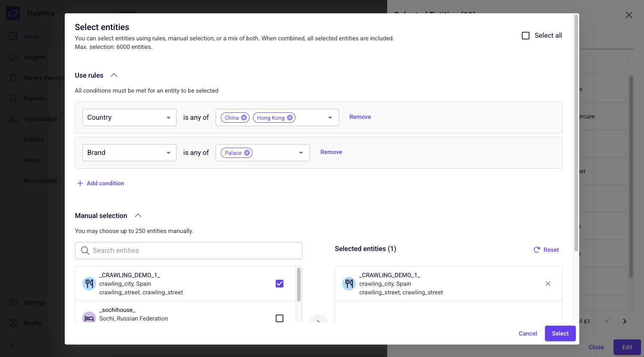
Task: Collapse the Use rules section
Action: (114, 75)
